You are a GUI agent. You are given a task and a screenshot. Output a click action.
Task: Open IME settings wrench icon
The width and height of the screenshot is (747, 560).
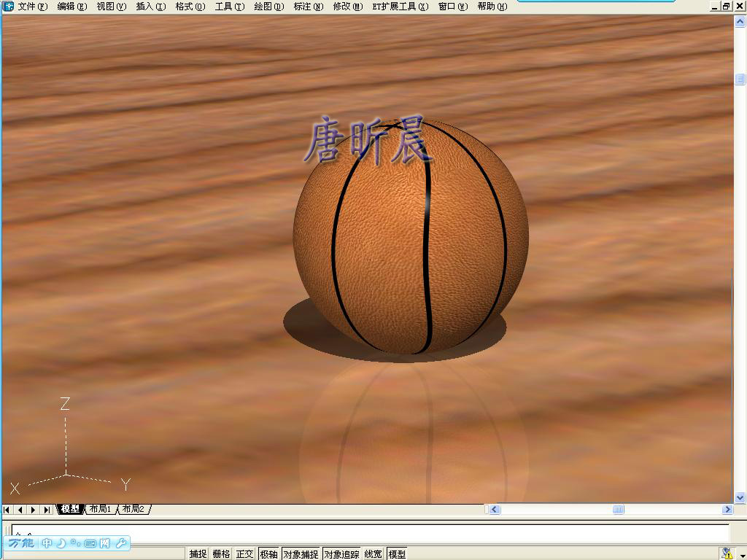(121, 542)
